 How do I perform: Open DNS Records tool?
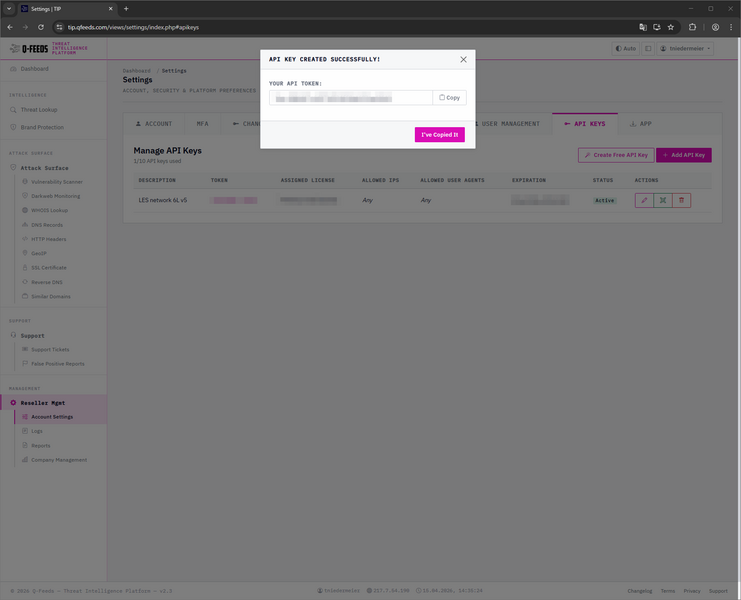pos(47,225)
